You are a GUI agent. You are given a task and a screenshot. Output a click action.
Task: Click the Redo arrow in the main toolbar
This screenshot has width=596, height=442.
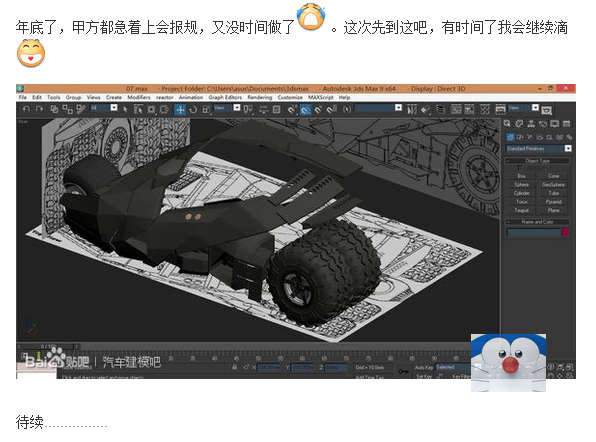[x=39, y=109]
